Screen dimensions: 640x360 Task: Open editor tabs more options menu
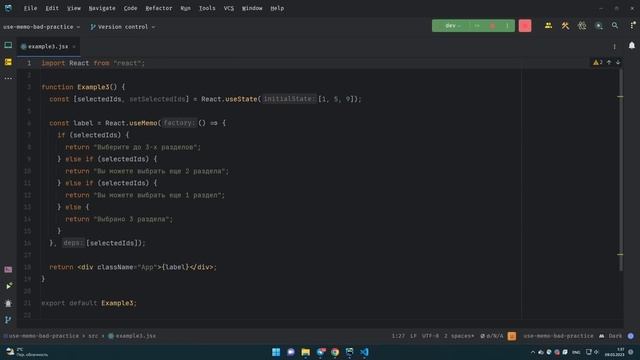614,47
